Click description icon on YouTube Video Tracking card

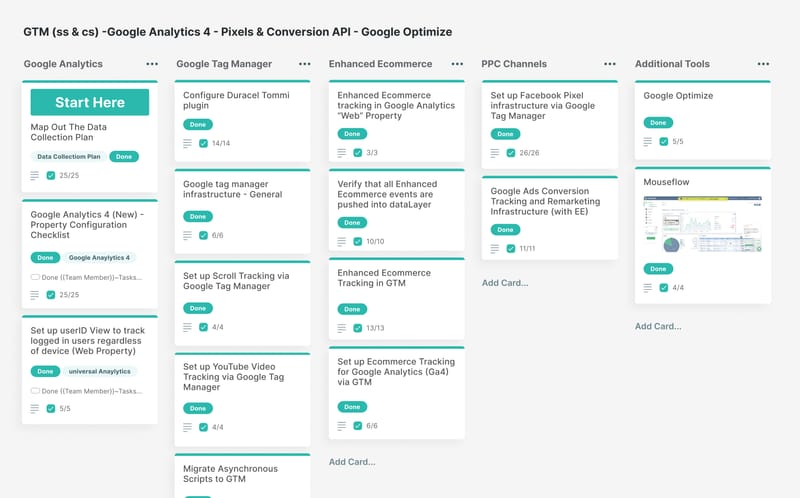coord(187,427)
